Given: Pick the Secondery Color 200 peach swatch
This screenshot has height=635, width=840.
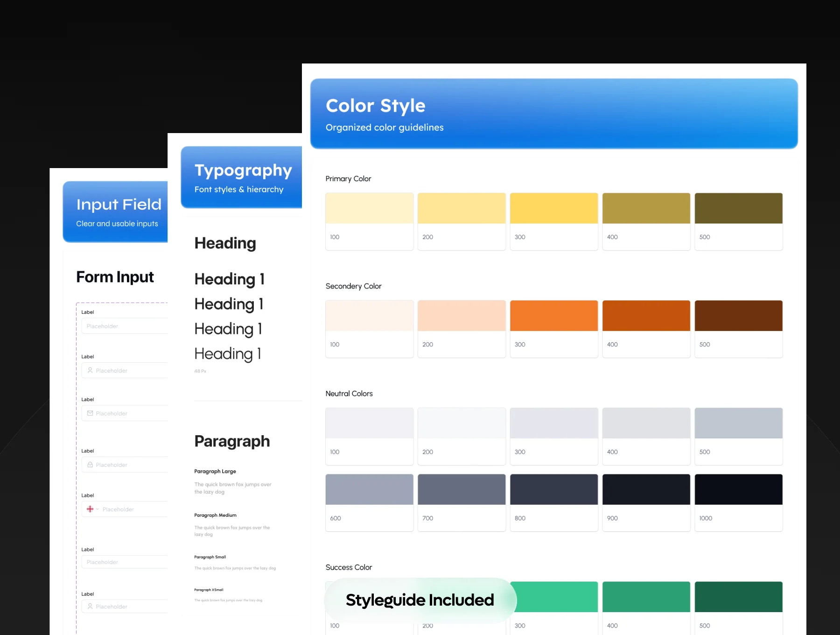Looking at the screenshot, I should 462,329.
